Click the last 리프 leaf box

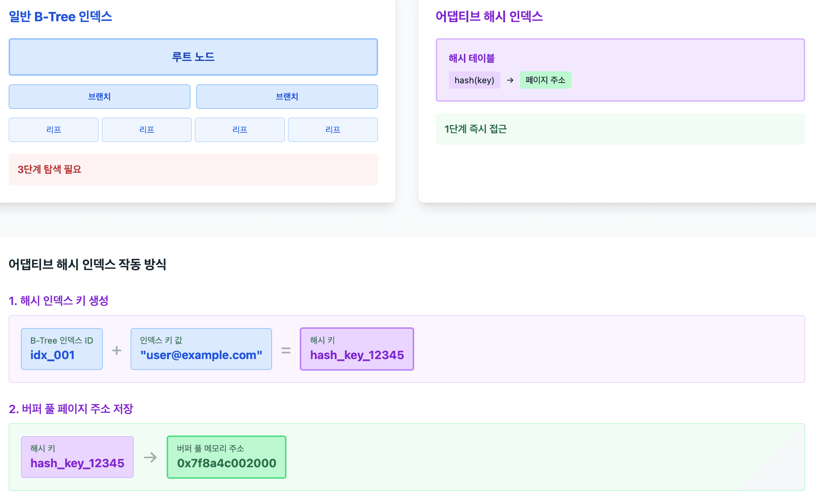point(333,130)
